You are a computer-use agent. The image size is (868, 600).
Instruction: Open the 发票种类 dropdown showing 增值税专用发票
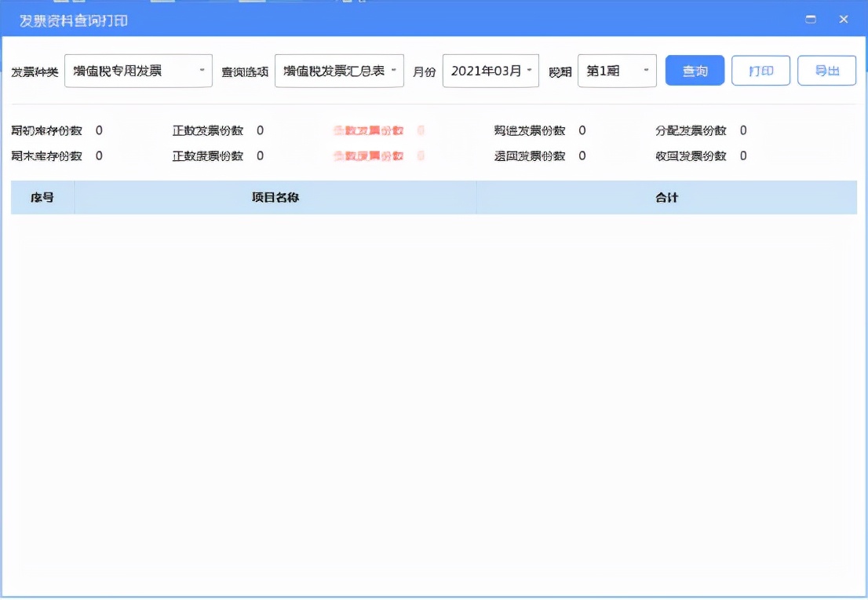pyautogui.click(x=137, y=70)
